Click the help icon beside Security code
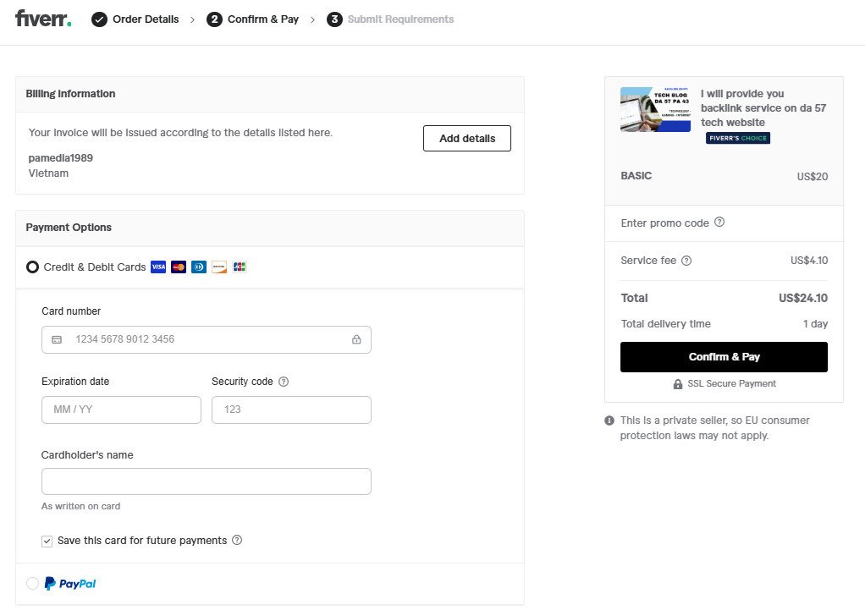Image resolution: width=865 pixels, height=616 pixels. [x=284, y=382]
